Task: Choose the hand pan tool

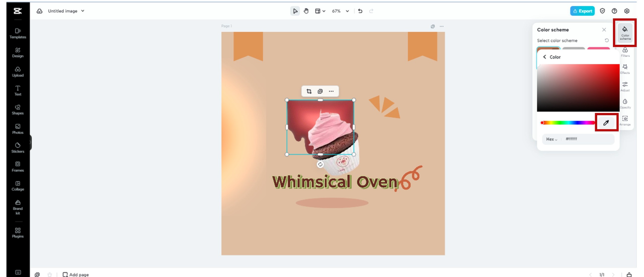Action: pyautogui.click(x=306, y=11)
